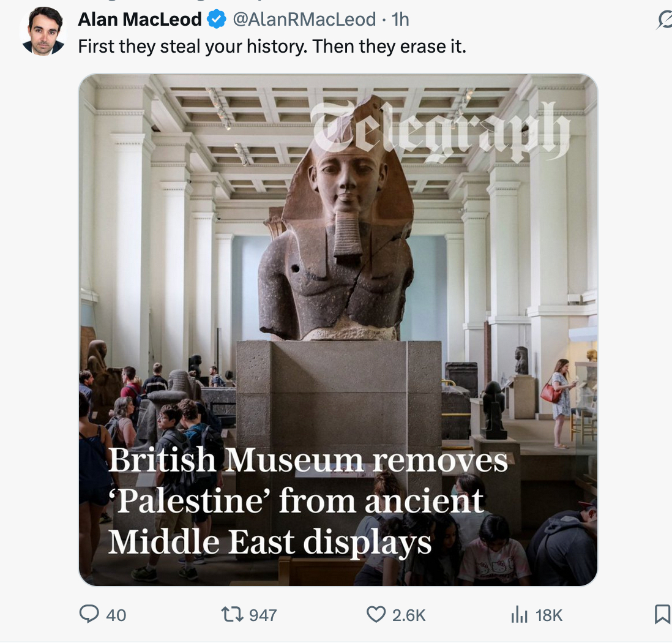
Task: Open the tweet text about stealing history
Action: [272, 47]
